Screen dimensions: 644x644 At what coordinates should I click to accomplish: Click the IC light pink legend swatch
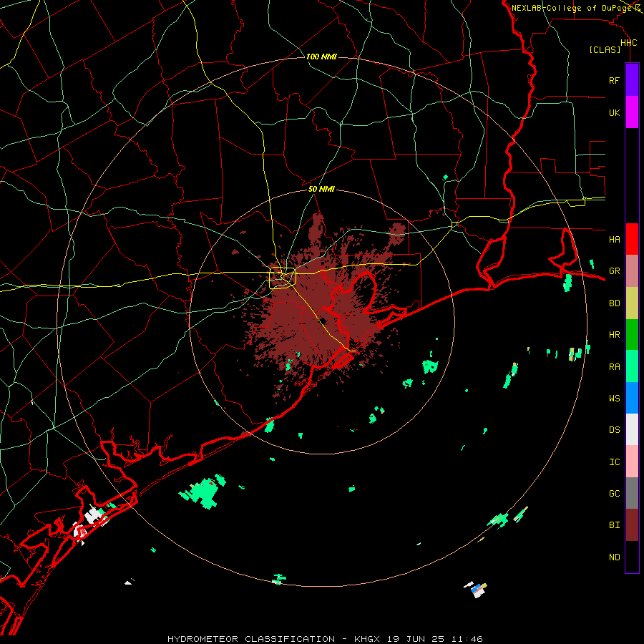tap(632, 462)
